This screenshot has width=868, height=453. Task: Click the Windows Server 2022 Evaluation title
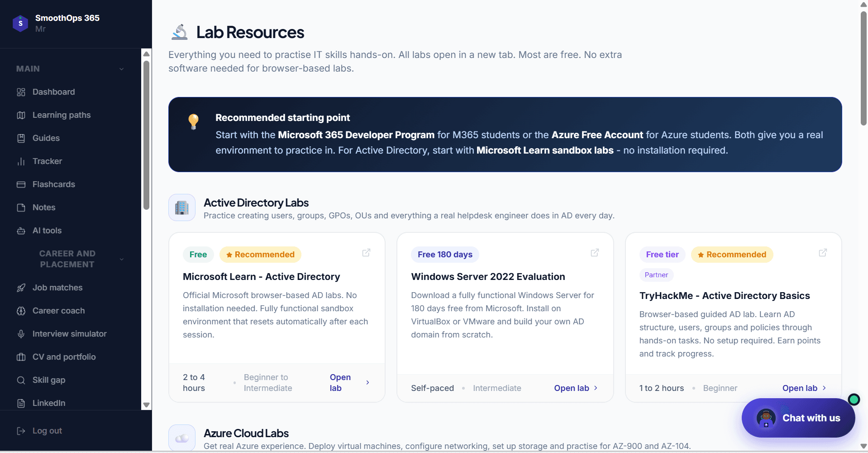pos(488,277)
